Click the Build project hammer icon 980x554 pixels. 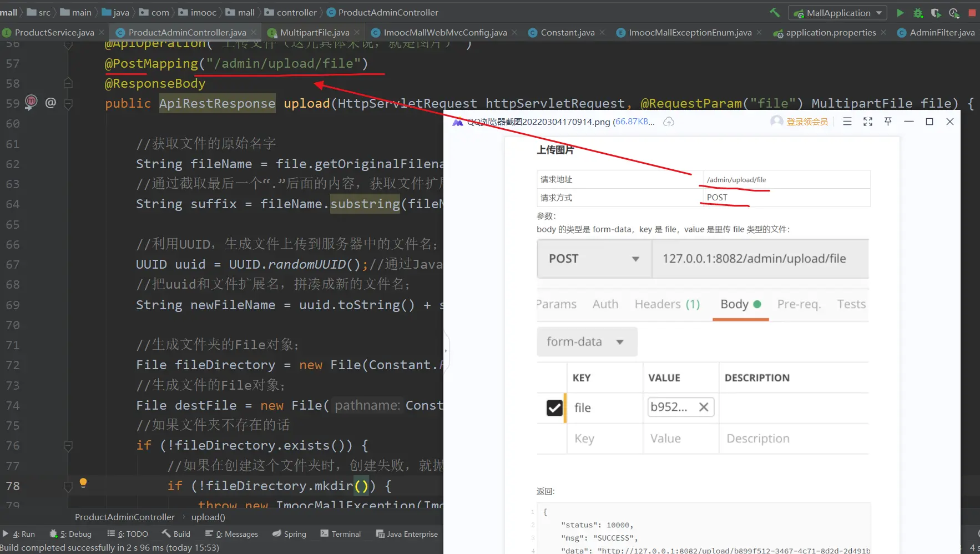coord(775,12)
